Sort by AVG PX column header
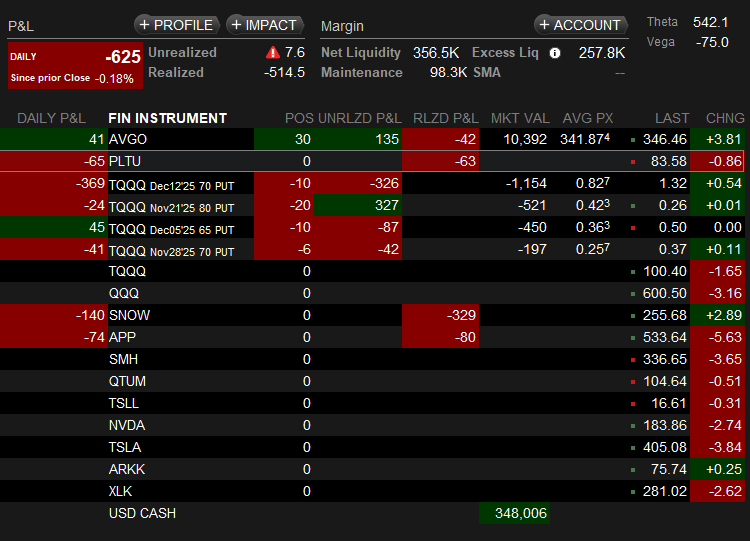 point(587,118)
